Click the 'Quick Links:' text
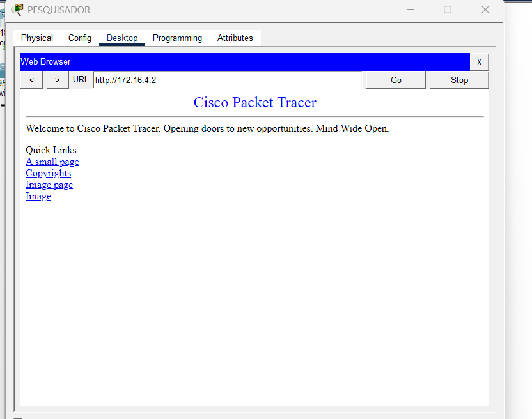 (52, 150)
